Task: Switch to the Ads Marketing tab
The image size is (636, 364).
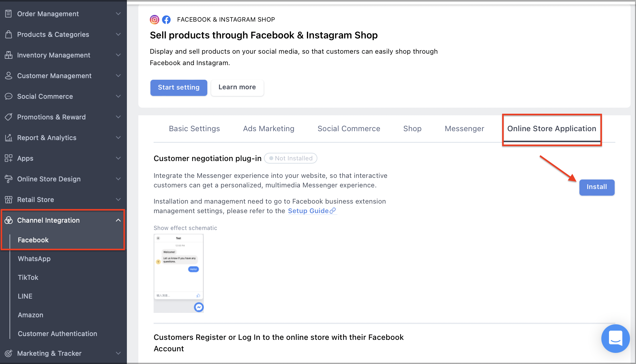Action: [x=269, y=129]
